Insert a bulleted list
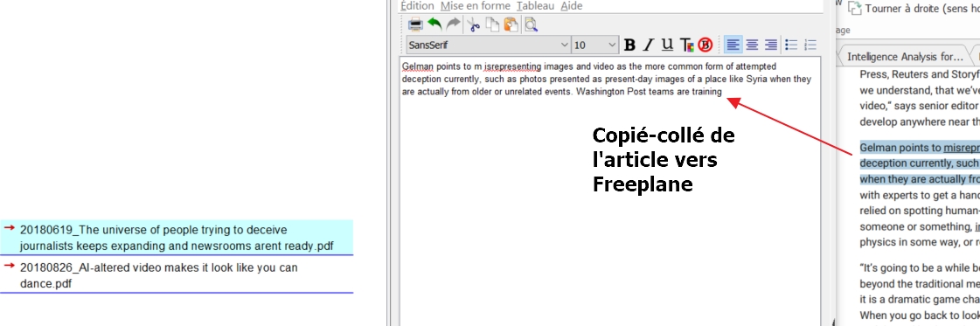Screen dimensions: 980x326 [791, 45]
